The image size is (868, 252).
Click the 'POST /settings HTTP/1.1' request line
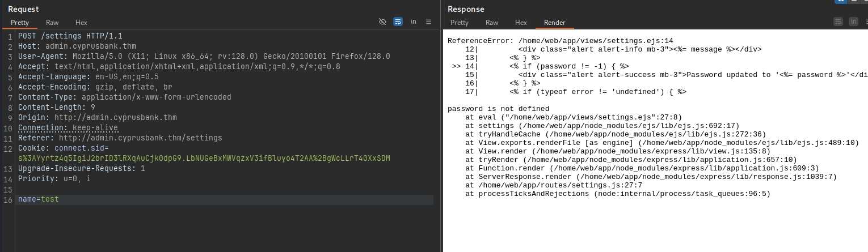pos(70,36)
